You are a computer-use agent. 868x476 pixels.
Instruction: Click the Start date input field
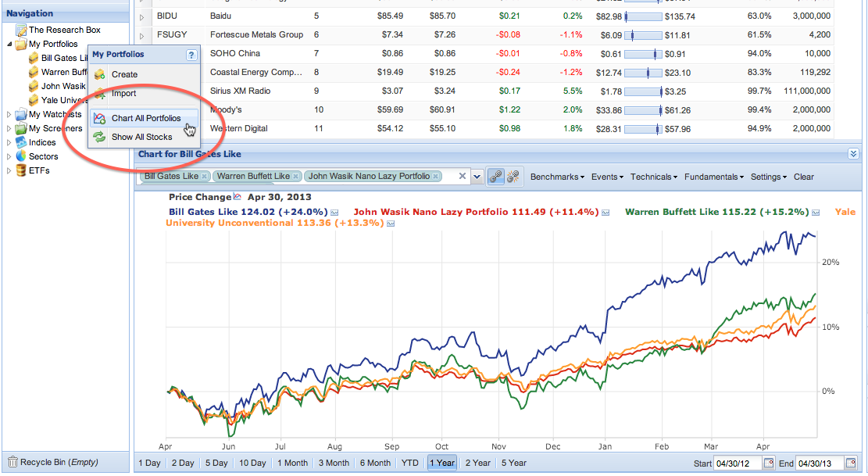(739, 463)
